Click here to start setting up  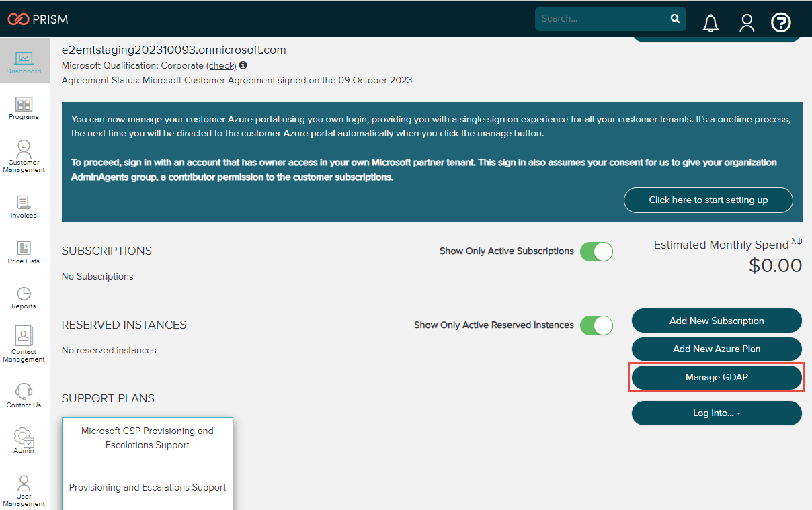[708, 200]
